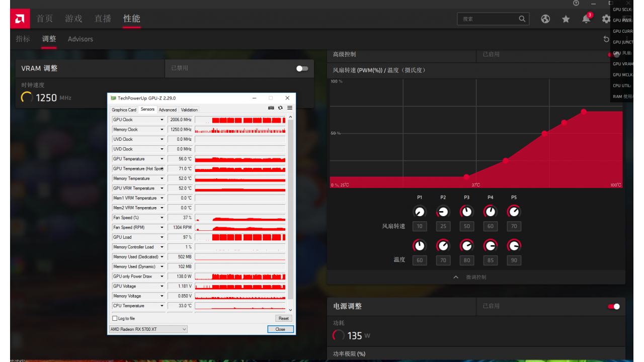Viewport: 644px width, 362px height.
Task: Click VRAM clock speed gauge icon
Action: (27, 98)
